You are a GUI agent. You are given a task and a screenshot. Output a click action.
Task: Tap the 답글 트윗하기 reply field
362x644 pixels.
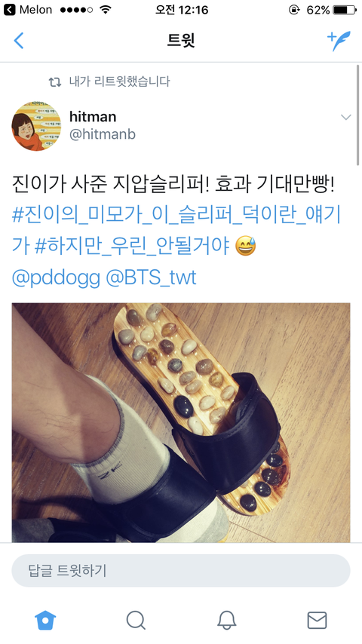181,571
